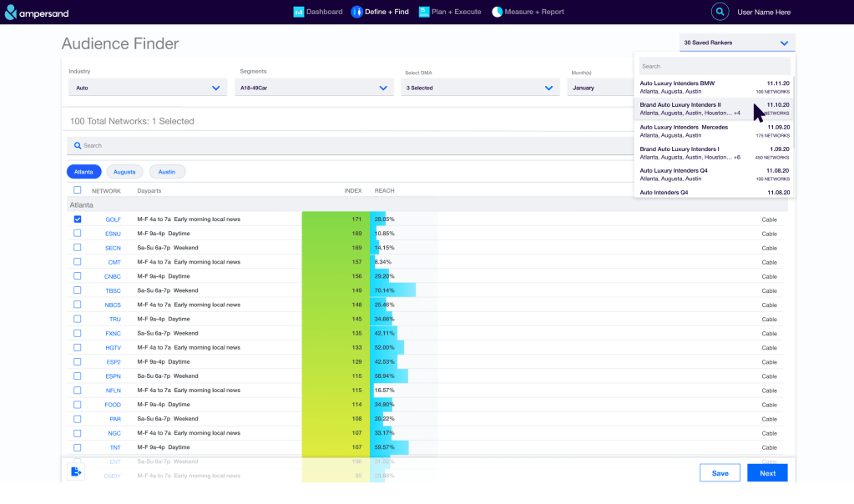The image size is (854, 504).
Task: Open the search magnifier in header
Action: coord(720,13)
